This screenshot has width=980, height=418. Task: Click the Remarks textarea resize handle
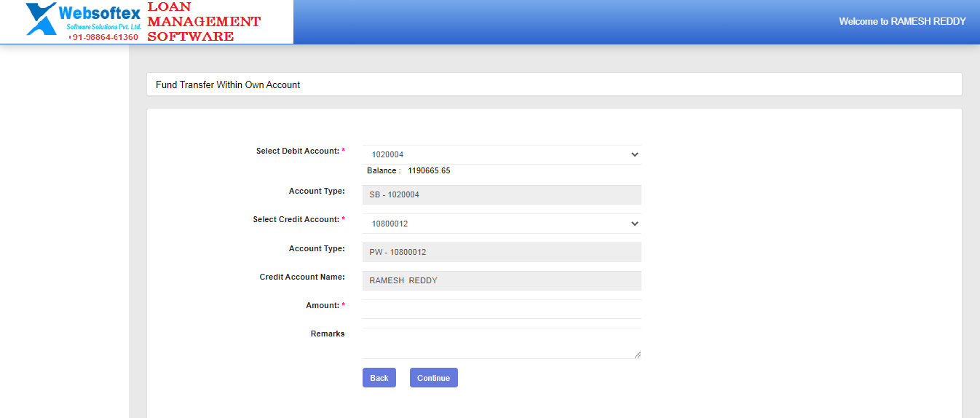click(638, 355)
